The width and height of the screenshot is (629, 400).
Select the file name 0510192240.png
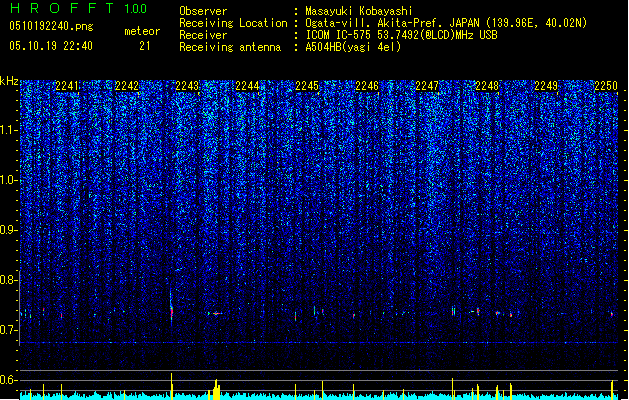click(x=51, y=26)
